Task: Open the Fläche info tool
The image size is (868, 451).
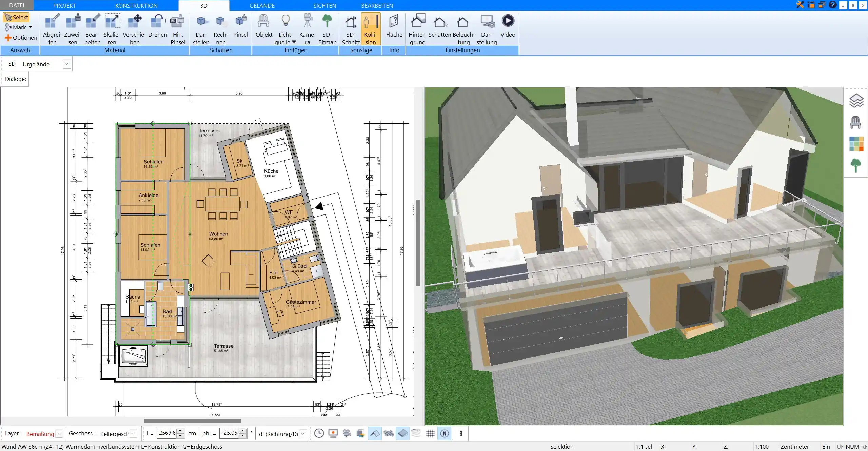Action: [394, 26]
